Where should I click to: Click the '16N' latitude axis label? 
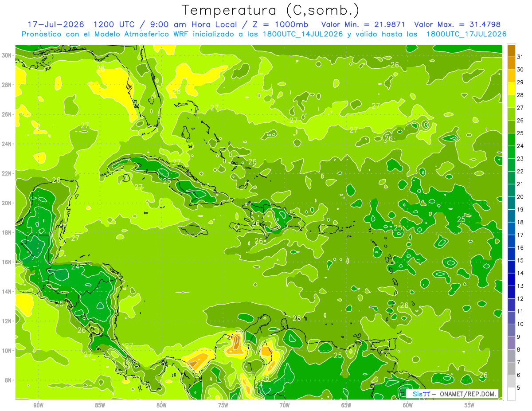pos(8,262)
